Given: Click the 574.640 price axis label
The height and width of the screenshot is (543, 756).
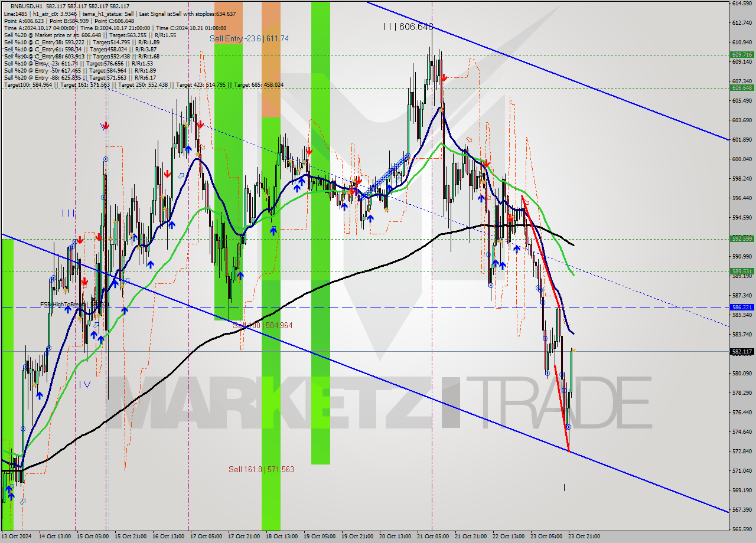Looking at the screenshot, I should click(742, 431).
